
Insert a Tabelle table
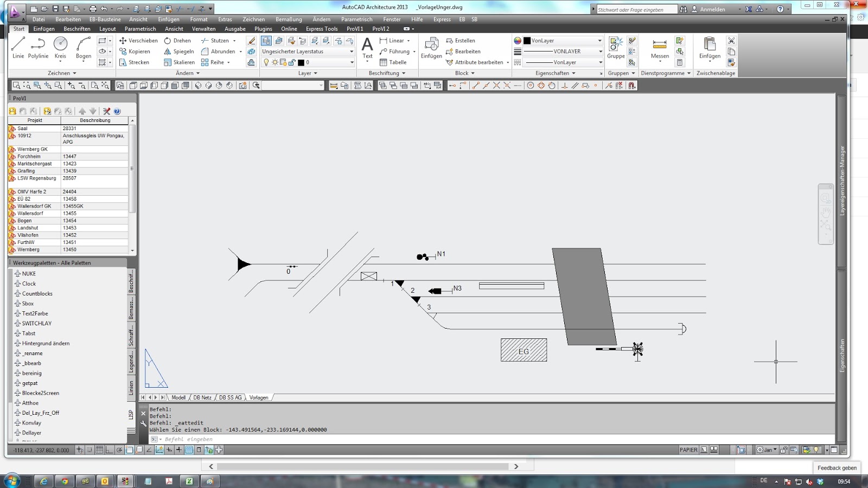[x=393, y=62]
